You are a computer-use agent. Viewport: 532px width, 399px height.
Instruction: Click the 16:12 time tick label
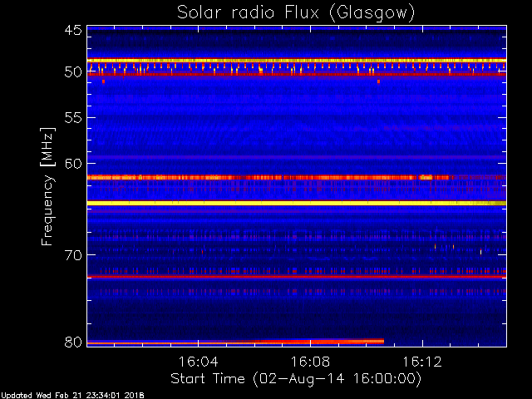pyautogui.click(x=422, y=362)
